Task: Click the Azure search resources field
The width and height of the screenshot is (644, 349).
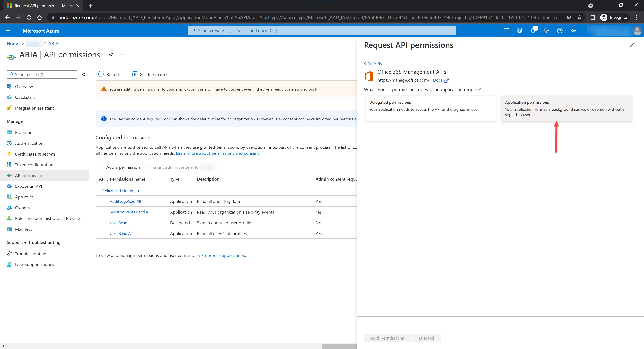Action: click(x=322, y=31)
